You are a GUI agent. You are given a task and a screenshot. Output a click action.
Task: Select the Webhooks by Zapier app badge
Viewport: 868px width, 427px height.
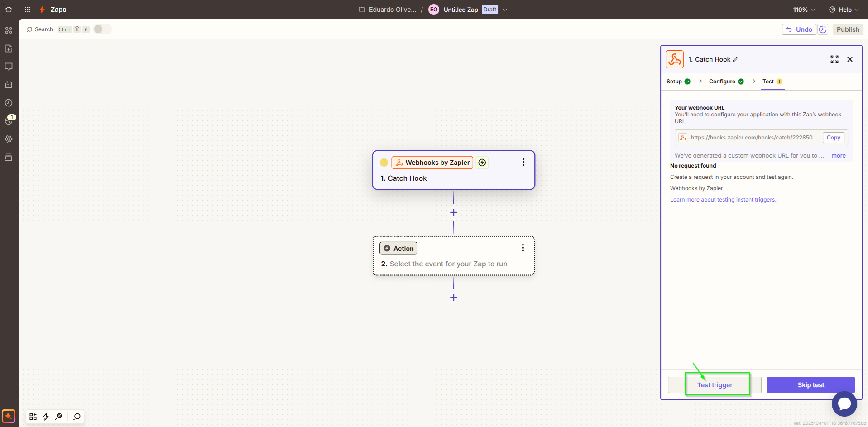click(432, 163)
